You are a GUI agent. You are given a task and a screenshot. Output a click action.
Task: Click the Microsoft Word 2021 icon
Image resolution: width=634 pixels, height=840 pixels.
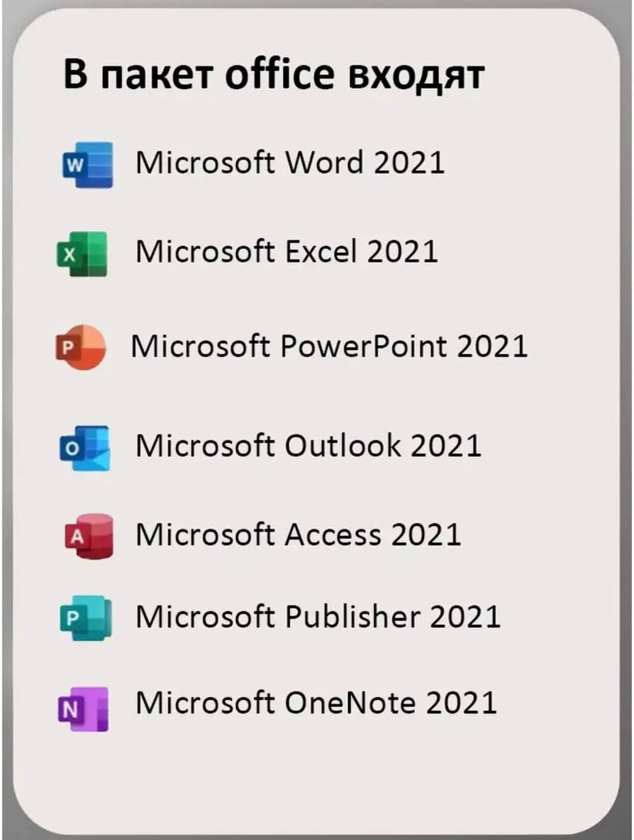(x=87, y=164)
